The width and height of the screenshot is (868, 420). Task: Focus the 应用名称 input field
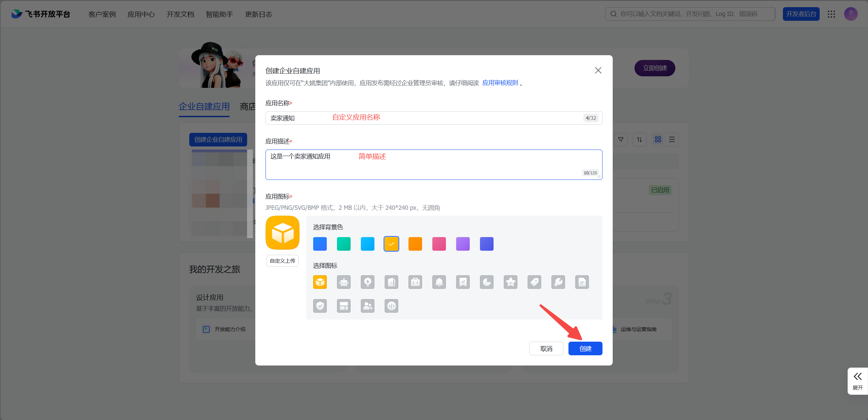[434, 118]
